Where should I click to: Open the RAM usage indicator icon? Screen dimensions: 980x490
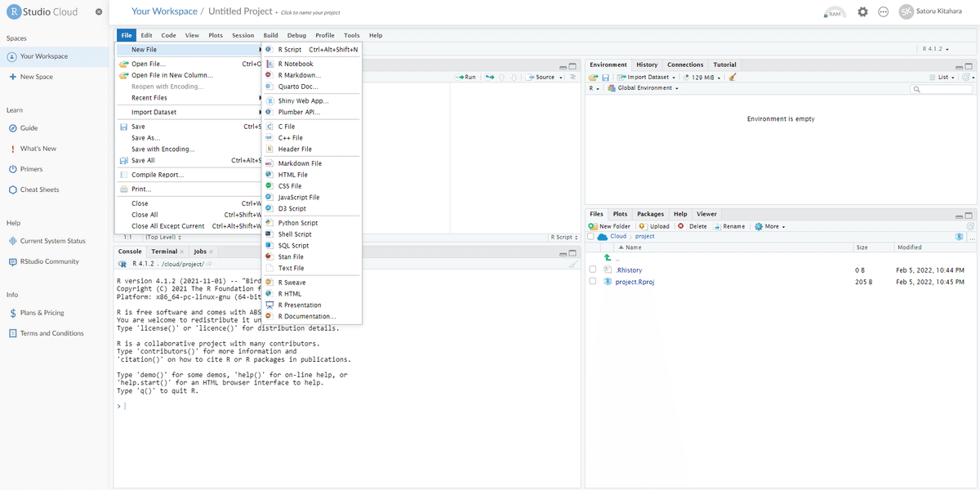(835, 12)
